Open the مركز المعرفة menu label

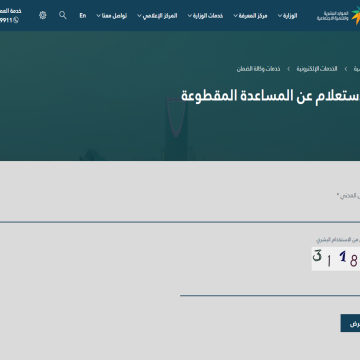pos(253,16)
